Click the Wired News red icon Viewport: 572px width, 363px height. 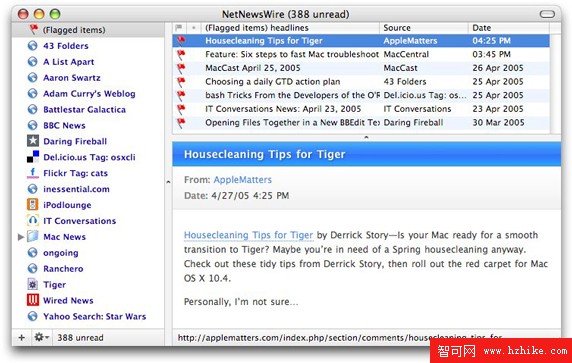point(33,300)
